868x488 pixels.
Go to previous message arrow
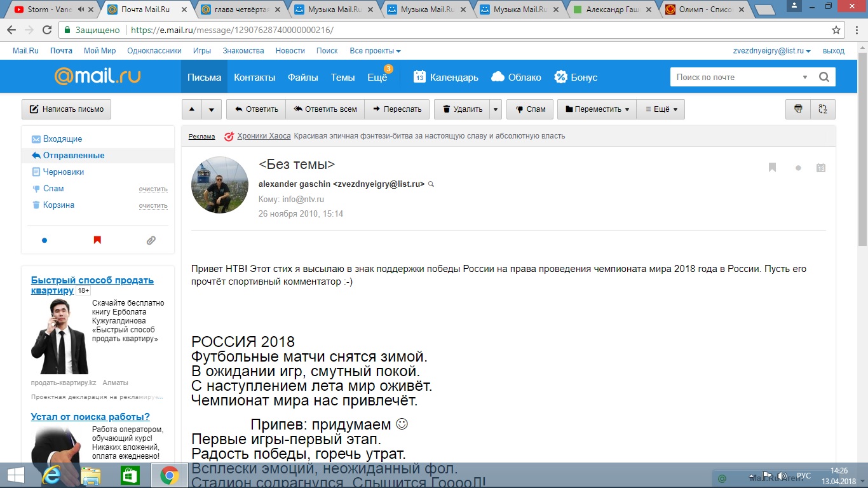192,109
